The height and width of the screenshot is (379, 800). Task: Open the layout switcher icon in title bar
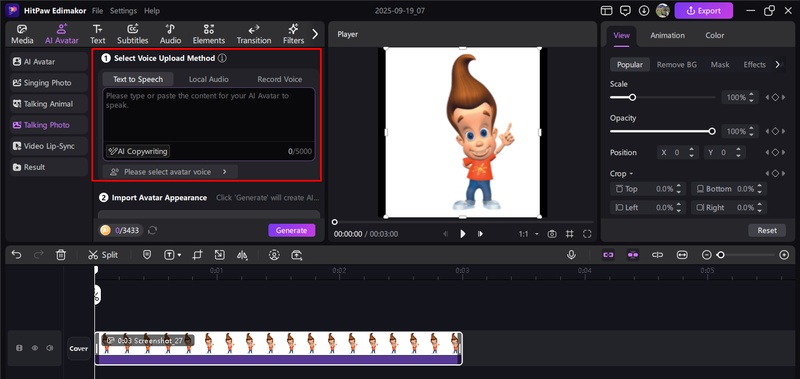[x=607, y=10]
